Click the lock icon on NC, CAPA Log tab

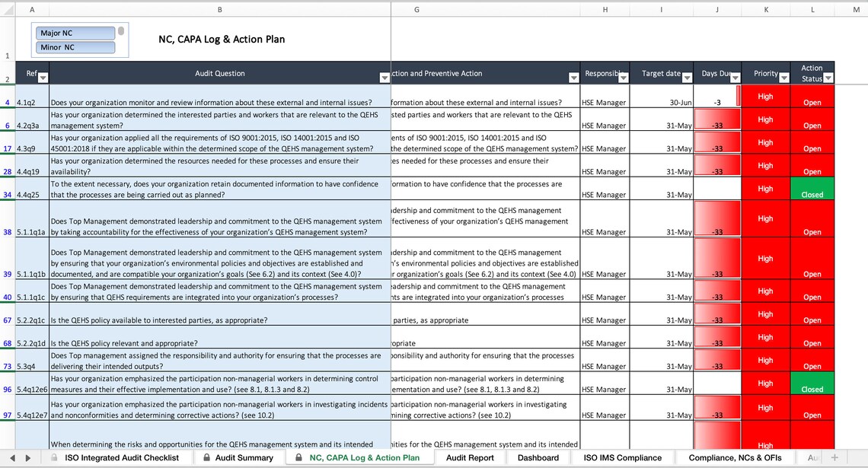click(297, 458)
